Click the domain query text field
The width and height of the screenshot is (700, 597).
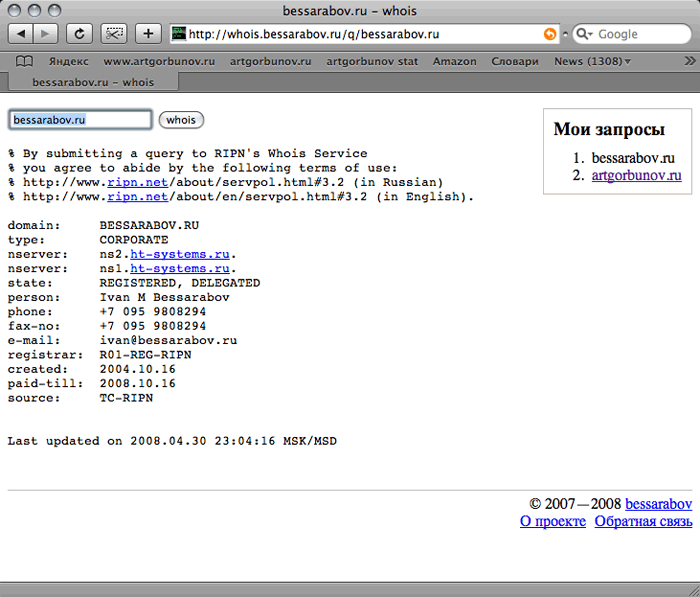pos(80,120)
